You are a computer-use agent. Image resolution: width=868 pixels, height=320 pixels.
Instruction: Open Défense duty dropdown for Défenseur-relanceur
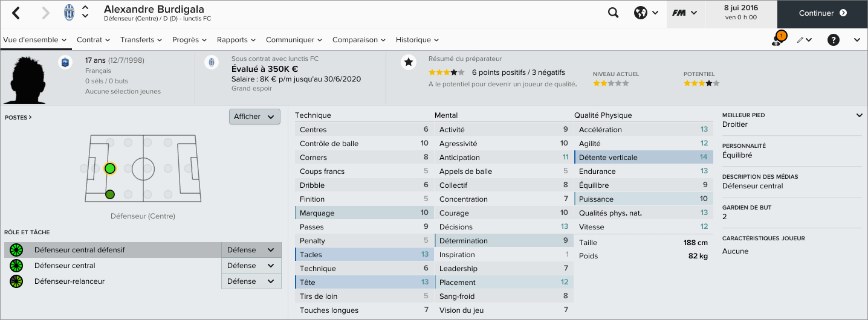[251, 281]
